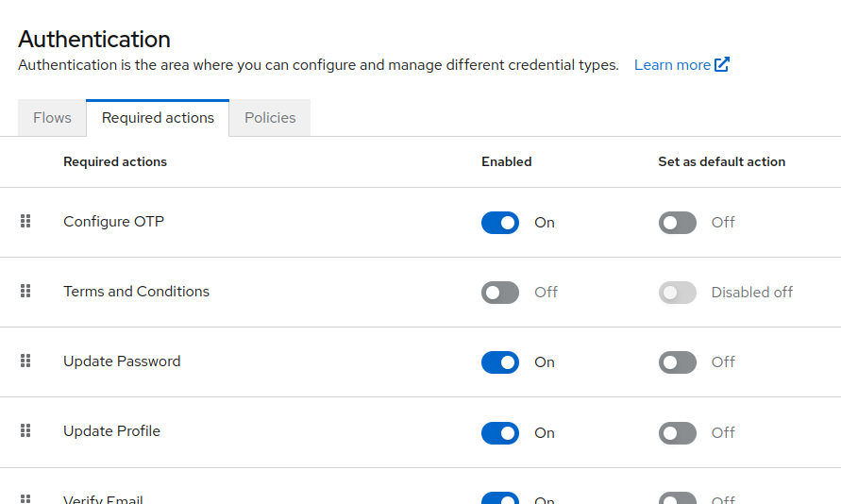Open the Policies tab
Image resolution: width=841 pixels, height=504 pixels.
(270, 118)
